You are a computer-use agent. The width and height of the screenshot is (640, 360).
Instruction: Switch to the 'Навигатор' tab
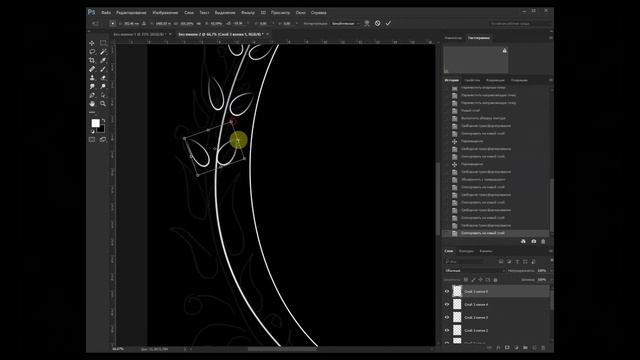(453, 38)
